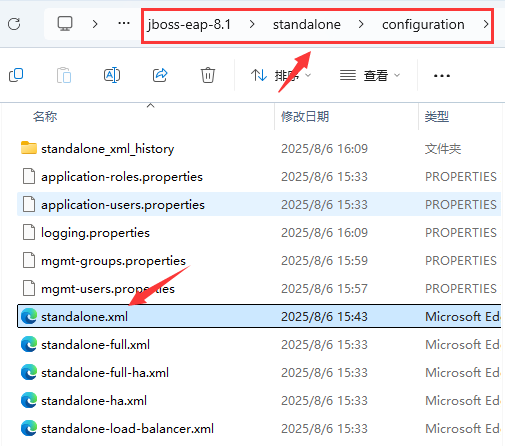Viewport: 505px width, 446px height.
Task: Click the PROPERTIES type of logging.properties
Action: pos(461,233)
